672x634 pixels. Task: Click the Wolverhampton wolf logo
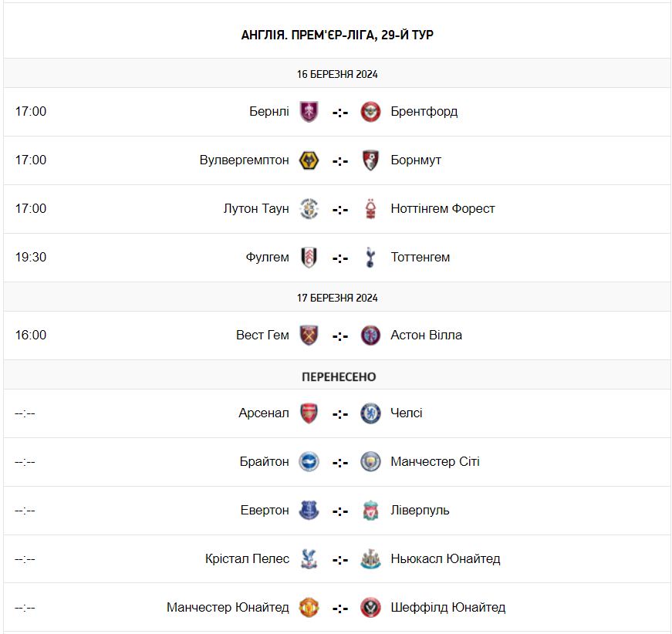pyautogui.click(x=309, y=160)
